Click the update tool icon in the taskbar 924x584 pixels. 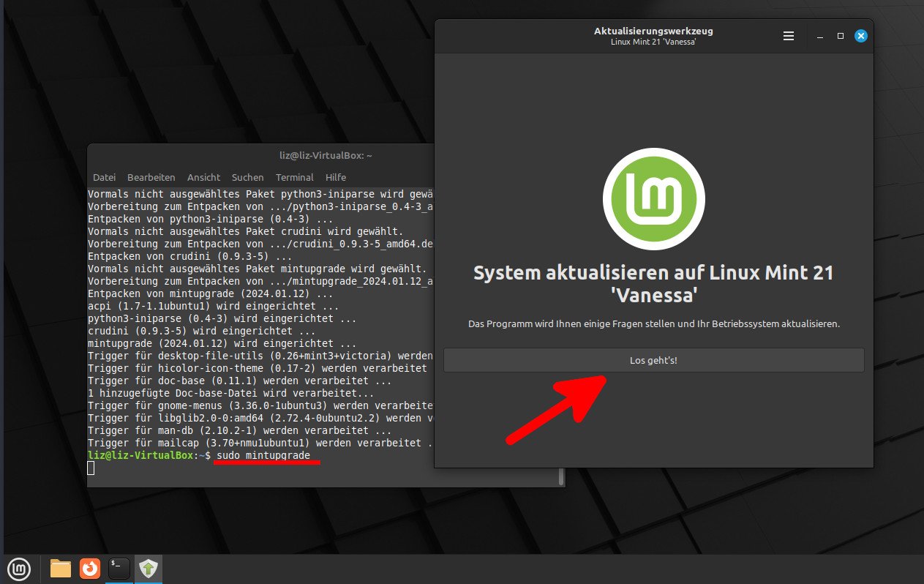[148, 569]
